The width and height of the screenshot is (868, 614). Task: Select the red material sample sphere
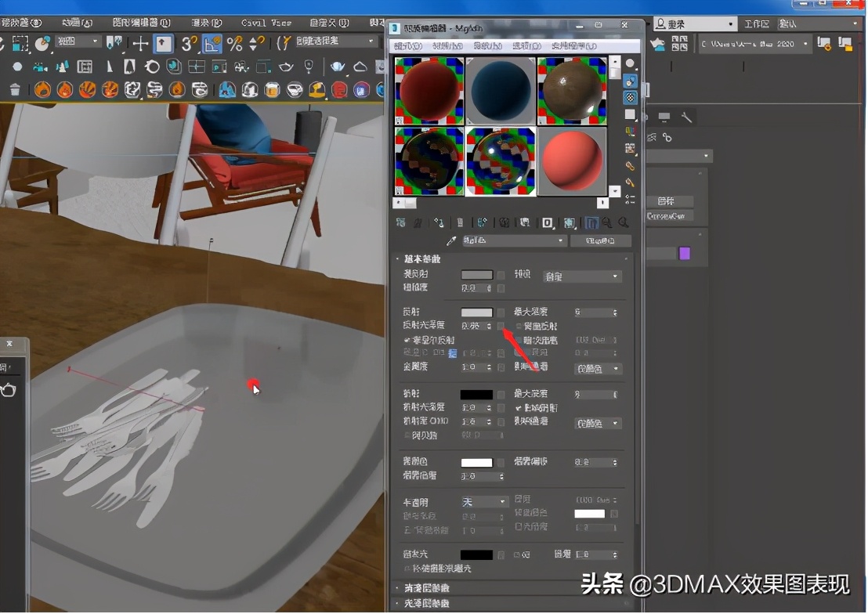572,161
